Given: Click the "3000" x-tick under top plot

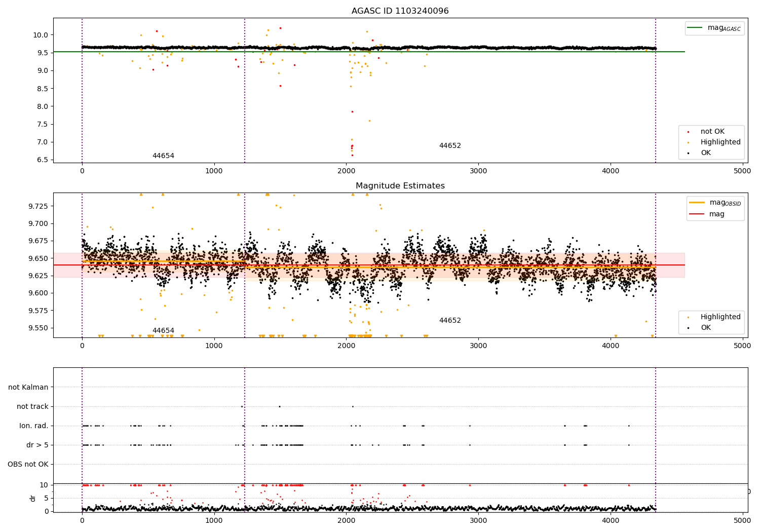Looking at the screenshot, I should pos(478,171).
